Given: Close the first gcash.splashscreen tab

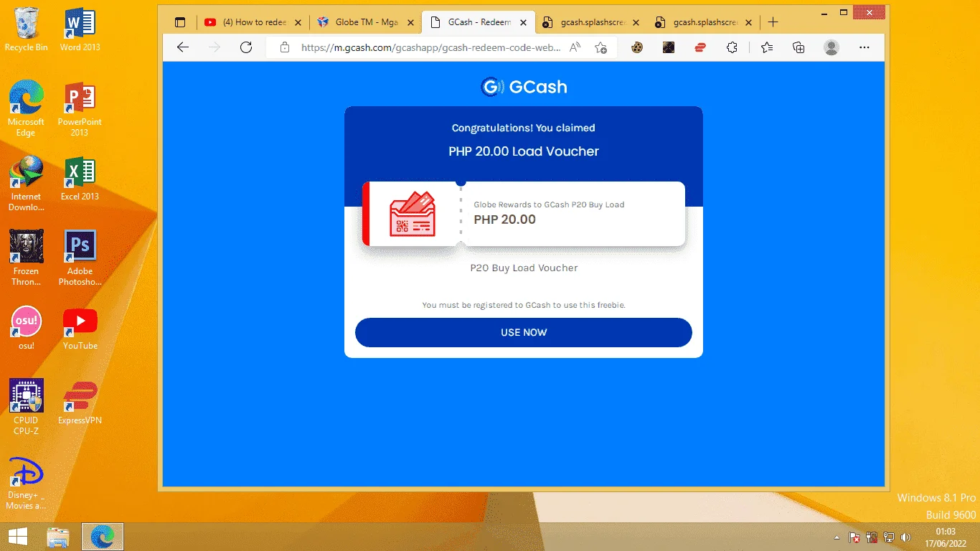Looking at the screenshot, I should pos(636,22).
